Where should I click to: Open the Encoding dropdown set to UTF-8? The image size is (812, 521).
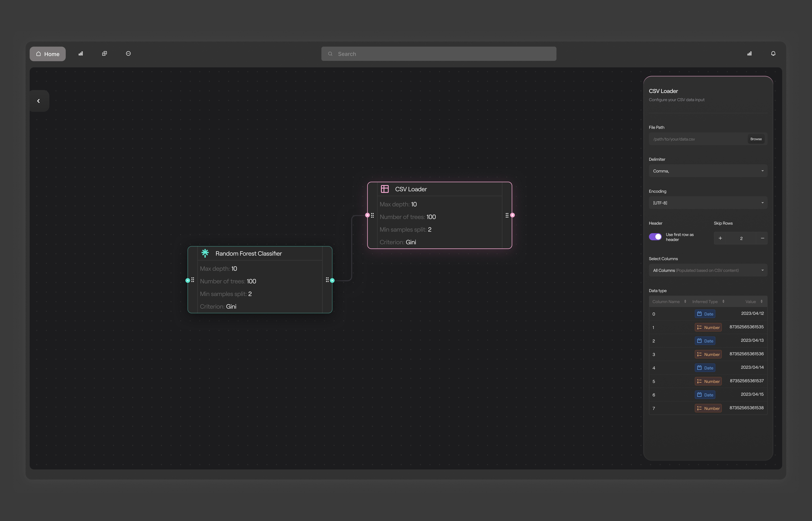click(708, 203)
